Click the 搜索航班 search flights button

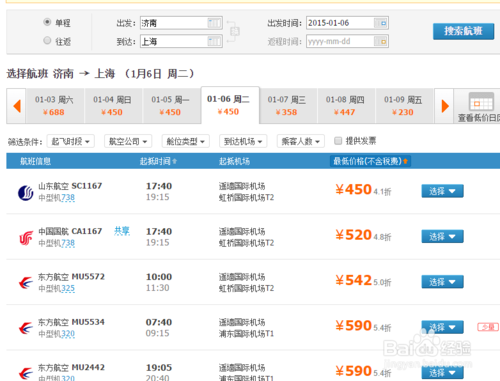[463, 31]
